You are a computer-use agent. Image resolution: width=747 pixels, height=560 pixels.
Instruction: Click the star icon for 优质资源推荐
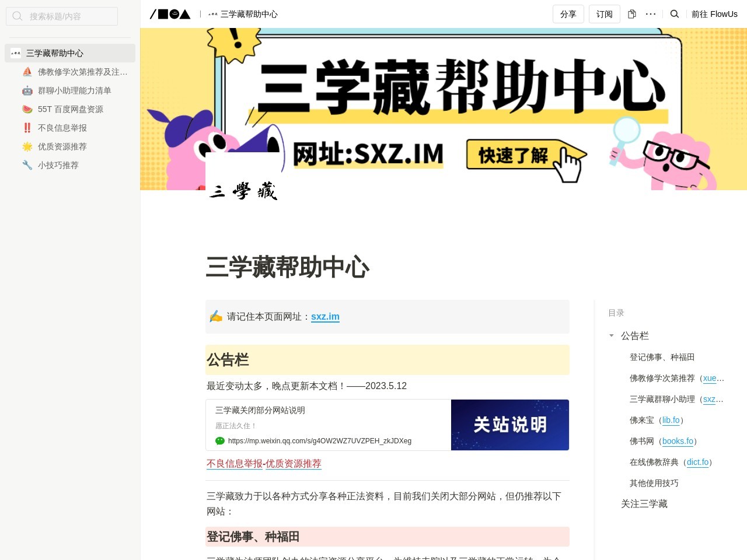pyautogui.click(x=27, y=146)
